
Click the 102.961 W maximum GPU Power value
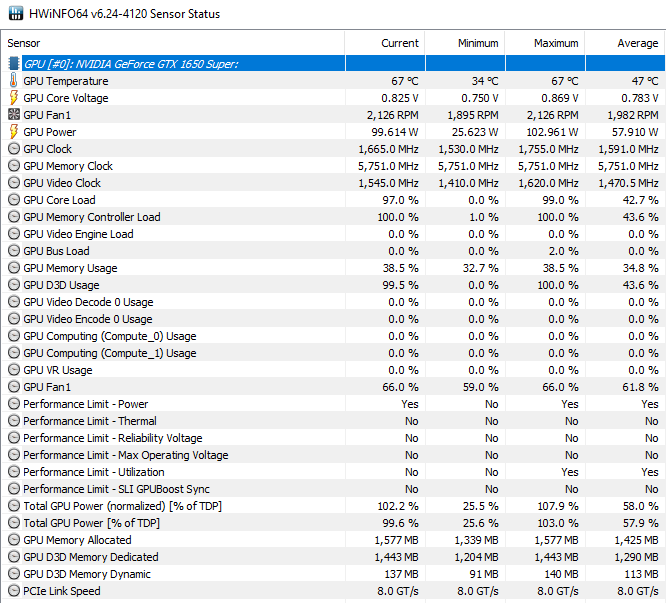[x=553, y=132]
